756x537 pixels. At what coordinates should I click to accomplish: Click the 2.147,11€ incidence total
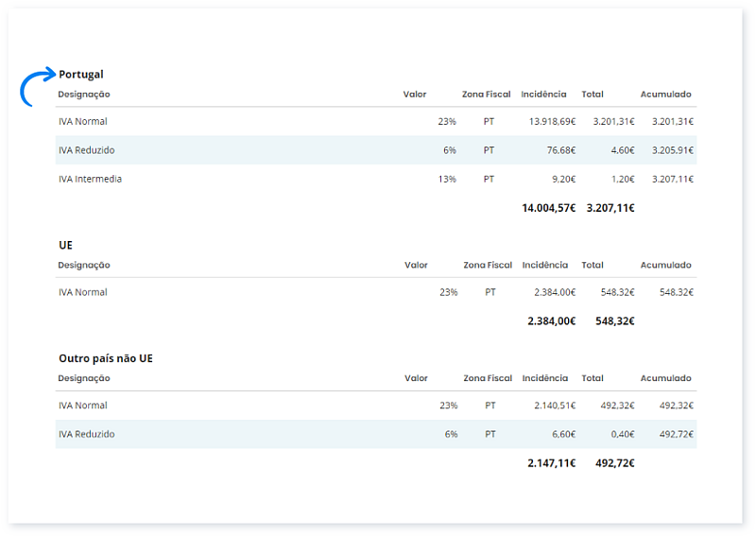point(551,463)
